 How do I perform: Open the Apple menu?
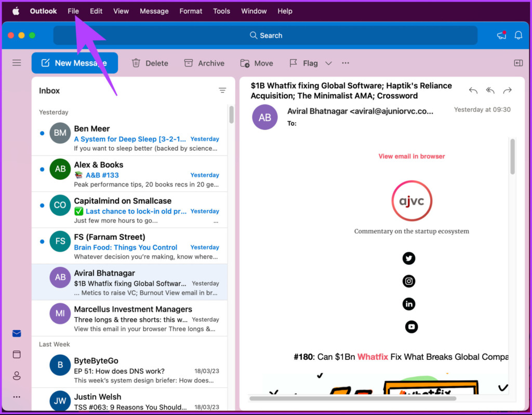click(x=16, y=11)
